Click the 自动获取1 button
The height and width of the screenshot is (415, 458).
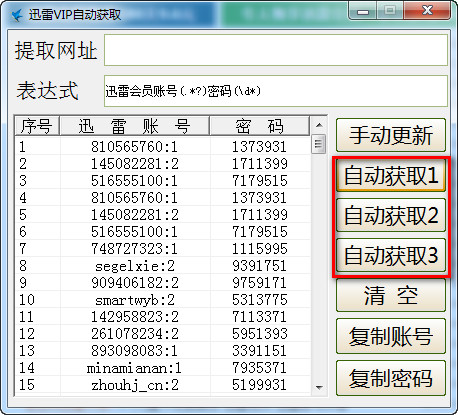tap(391, 175)
